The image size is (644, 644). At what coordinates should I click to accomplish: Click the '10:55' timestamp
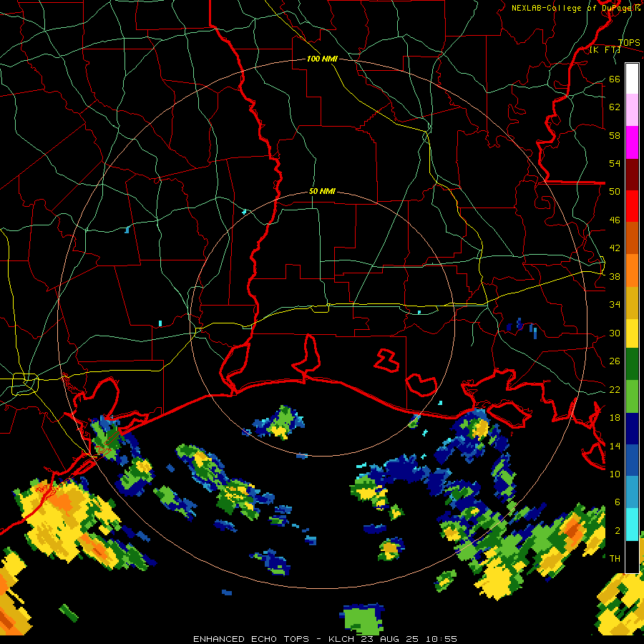coord(441,639)
